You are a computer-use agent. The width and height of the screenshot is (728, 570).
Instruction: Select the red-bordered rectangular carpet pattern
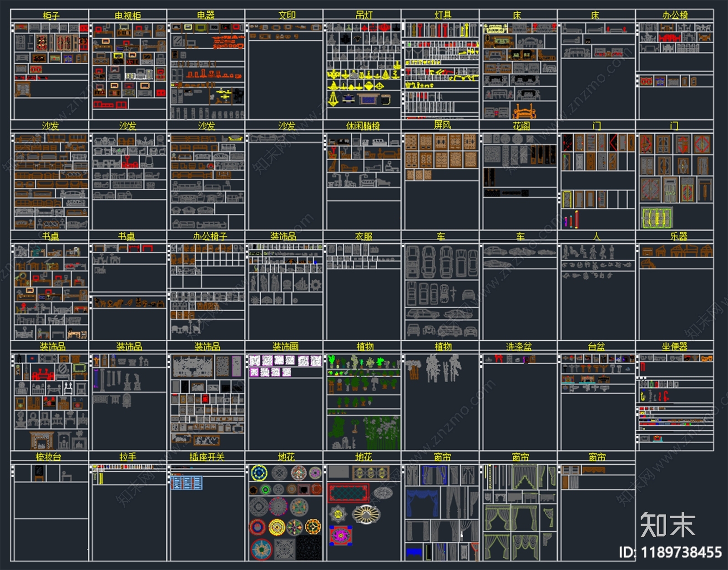tap(348, 493)
